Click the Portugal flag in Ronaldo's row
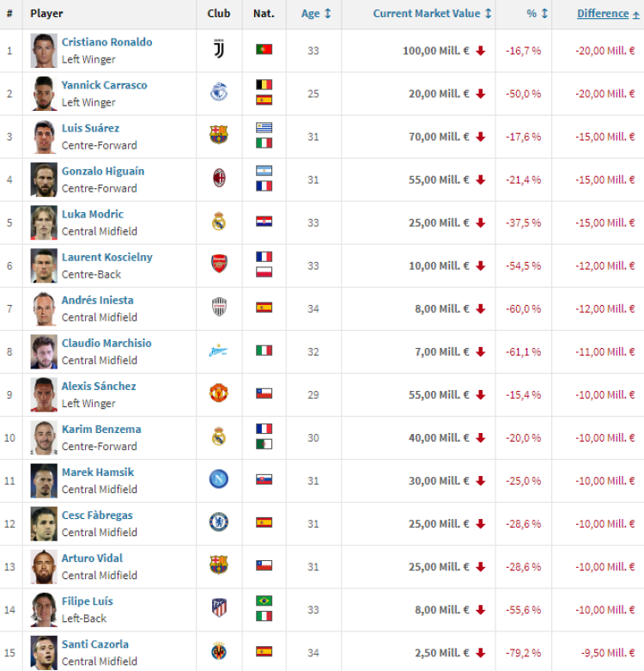Screen dimensions: 644x671 (x=264, y=49)
